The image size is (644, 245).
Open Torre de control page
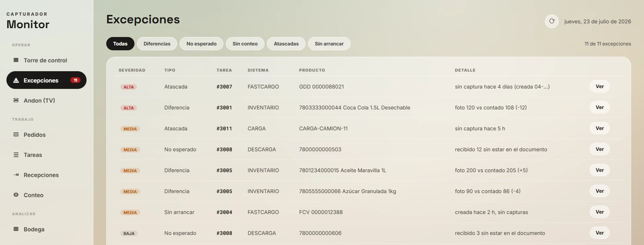click(x=46, y=60)
